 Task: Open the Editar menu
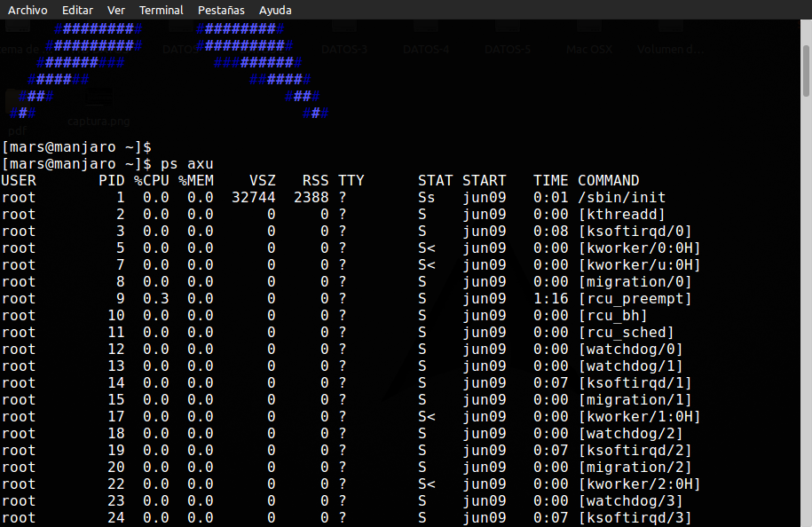[77, 10]
